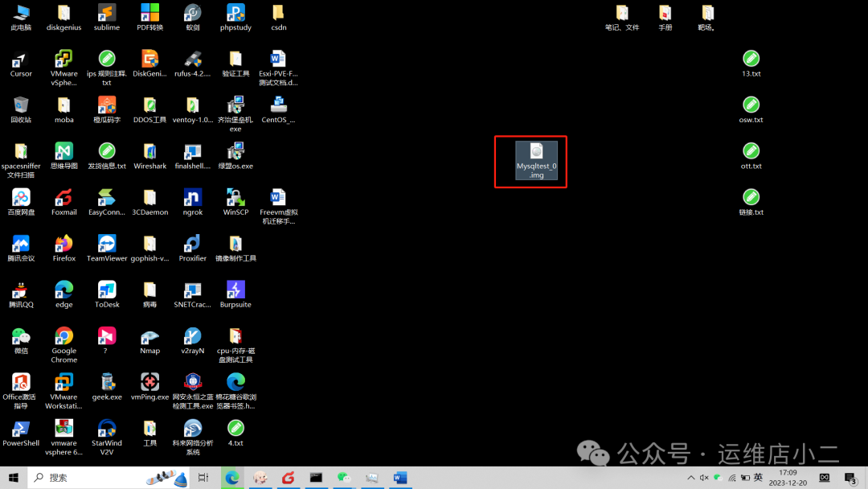The width and height of the screenshot is (868, 489).
Task: Show hidden system tray icons
Action: 691,478
